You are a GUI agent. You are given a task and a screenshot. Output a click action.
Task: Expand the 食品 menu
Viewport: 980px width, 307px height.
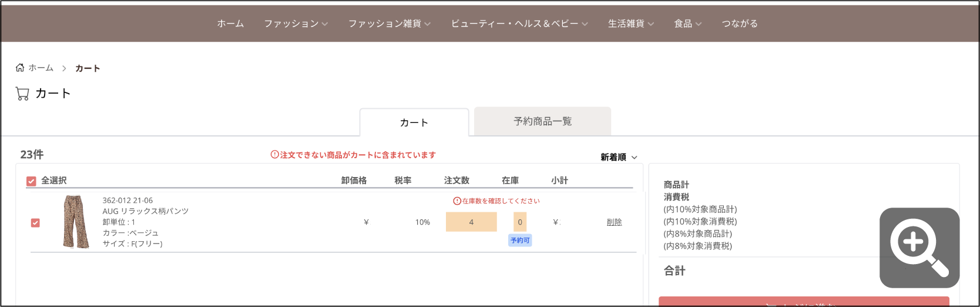point(688,24)
